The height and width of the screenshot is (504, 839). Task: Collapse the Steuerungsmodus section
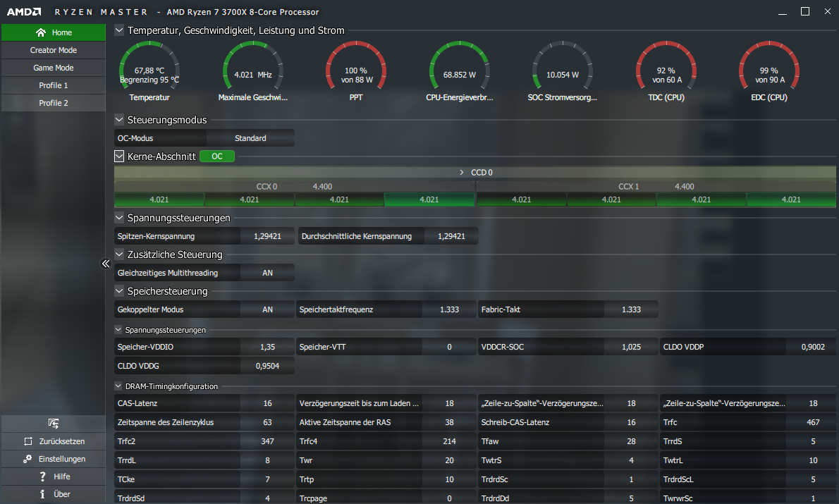(119, 119)
